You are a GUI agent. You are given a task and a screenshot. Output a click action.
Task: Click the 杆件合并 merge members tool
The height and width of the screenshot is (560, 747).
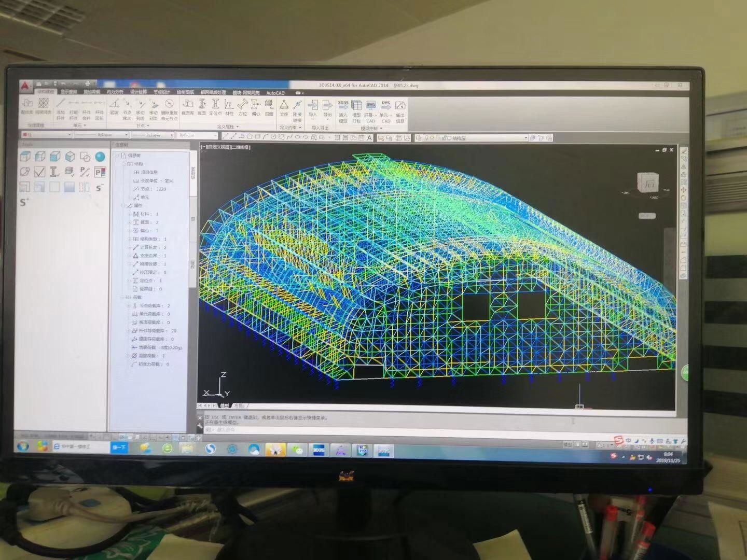pos(86,109)
